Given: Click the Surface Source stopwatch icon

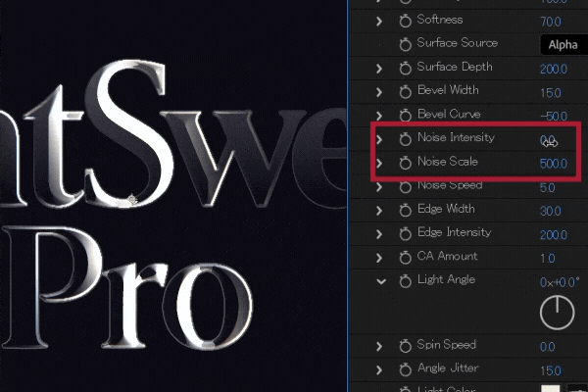Looking at the screenshot, I should [405, 43].
